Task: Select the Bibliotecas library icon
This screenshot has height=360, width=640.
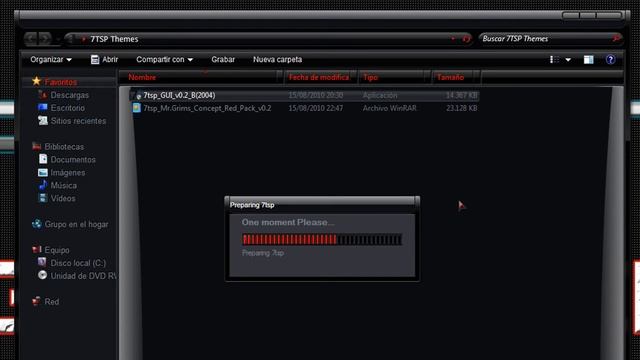Action: (36, 146)
